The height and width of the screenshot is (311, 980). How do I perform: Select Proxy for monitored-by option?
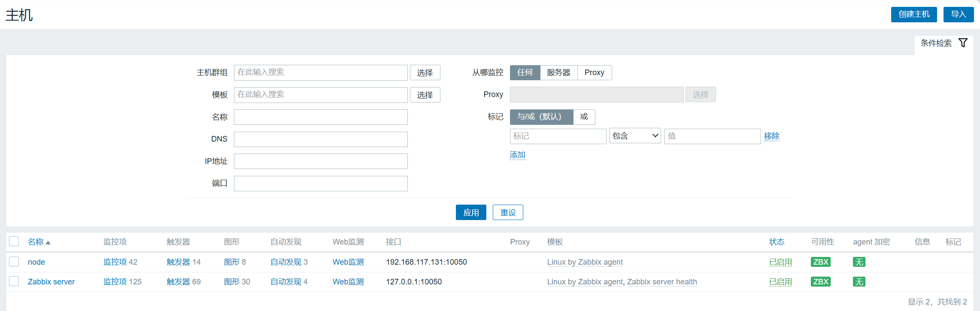595,72
